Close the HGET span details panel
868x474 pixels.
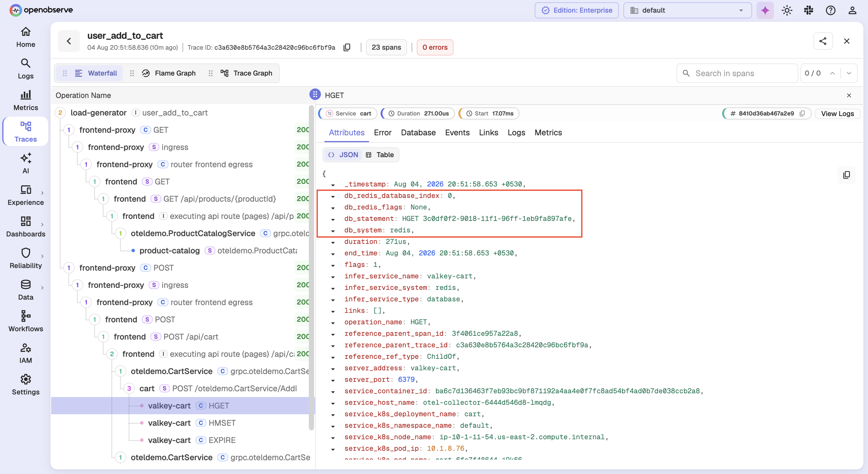849,95
